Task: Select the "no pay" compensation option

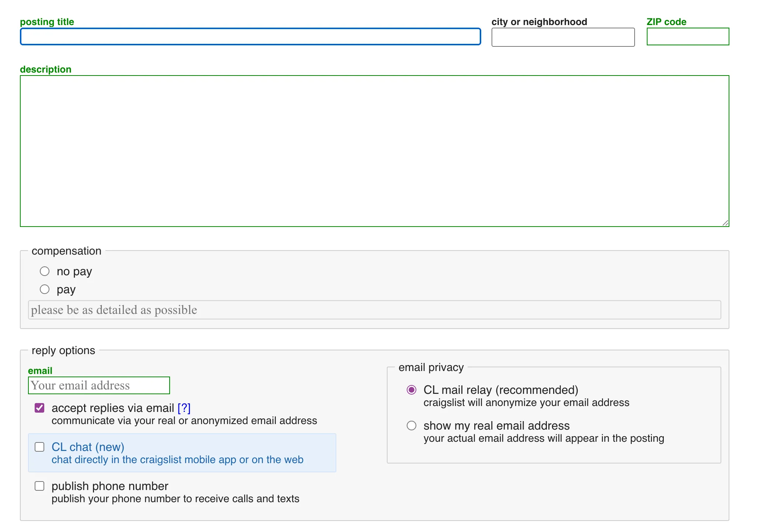Action: point(45,271)
